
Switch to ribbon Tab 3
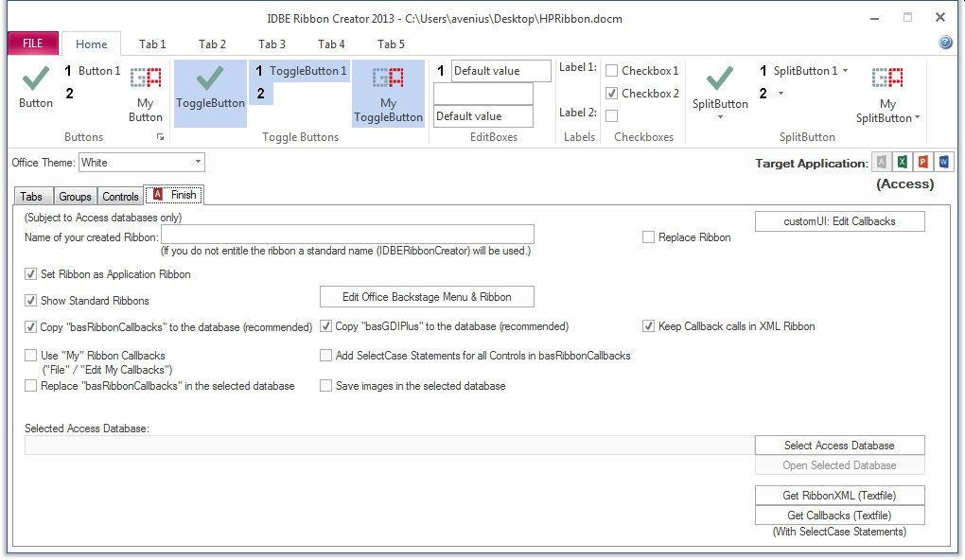pyautogui.click(x=272, y=44)
